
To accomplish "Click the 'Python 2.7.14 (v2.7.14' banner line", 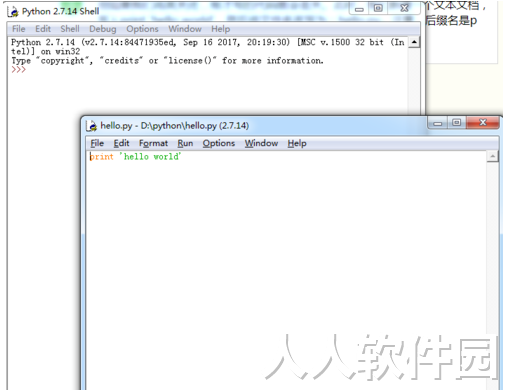I will click(208, 42).
